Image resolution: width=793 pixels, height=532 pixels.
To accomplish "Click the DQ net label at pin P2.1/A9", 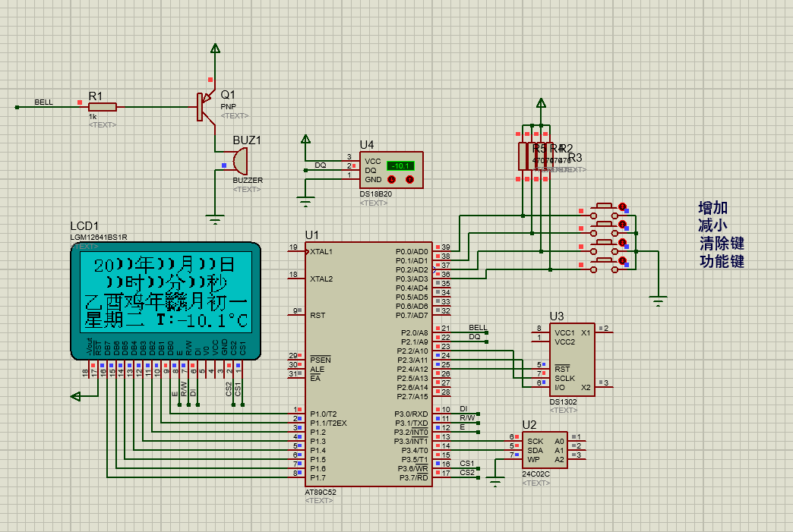I will 475,336.
